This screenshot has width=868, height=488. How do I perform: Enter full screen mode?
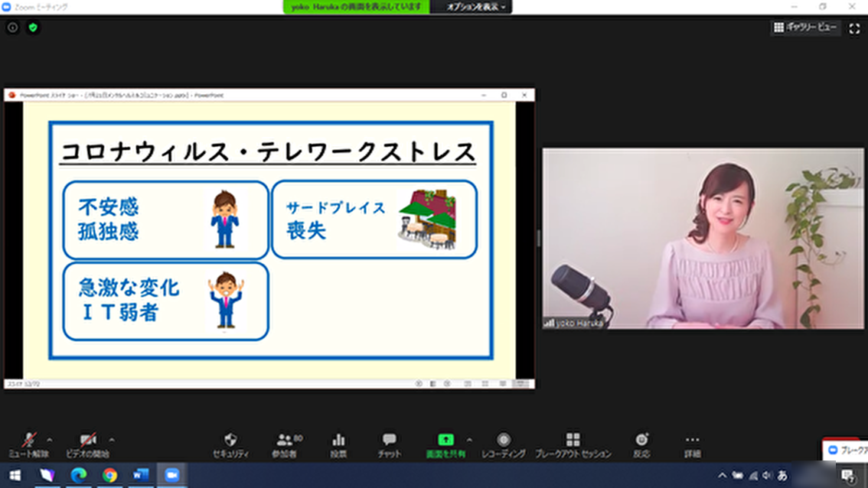point(855,28)
